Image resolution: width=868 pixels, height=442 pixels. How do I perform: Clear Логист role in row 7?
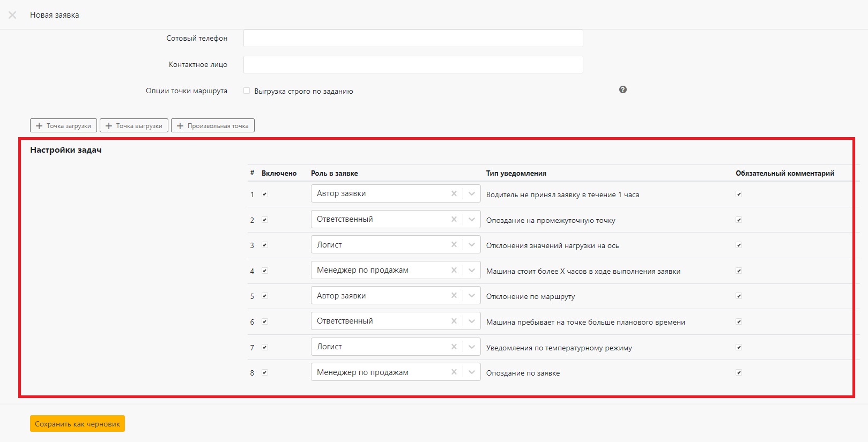454,347
